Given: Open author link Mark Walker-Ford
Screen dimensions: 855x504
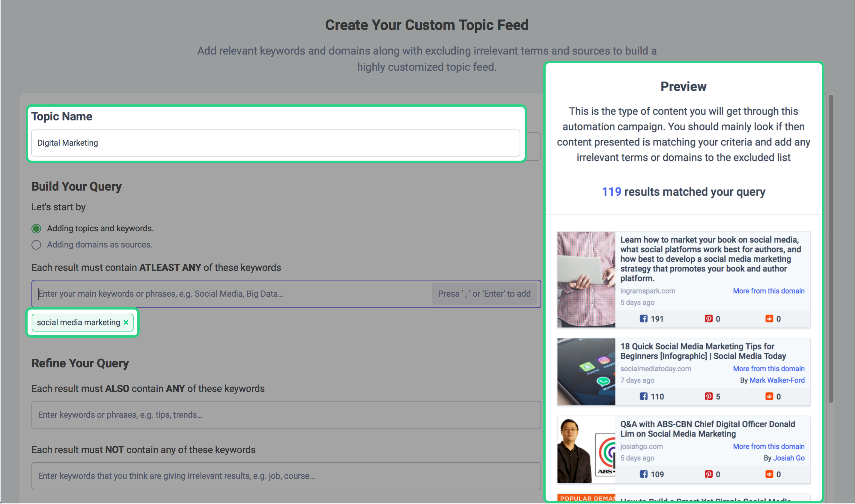Looking at the screenshot, I should [x=777, y=380].
